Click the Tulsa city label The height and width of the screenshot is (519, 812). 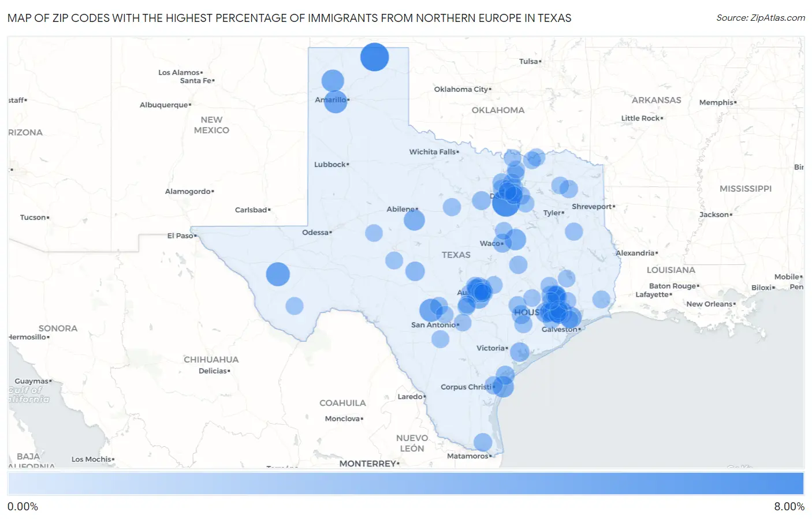coord(528,61)
